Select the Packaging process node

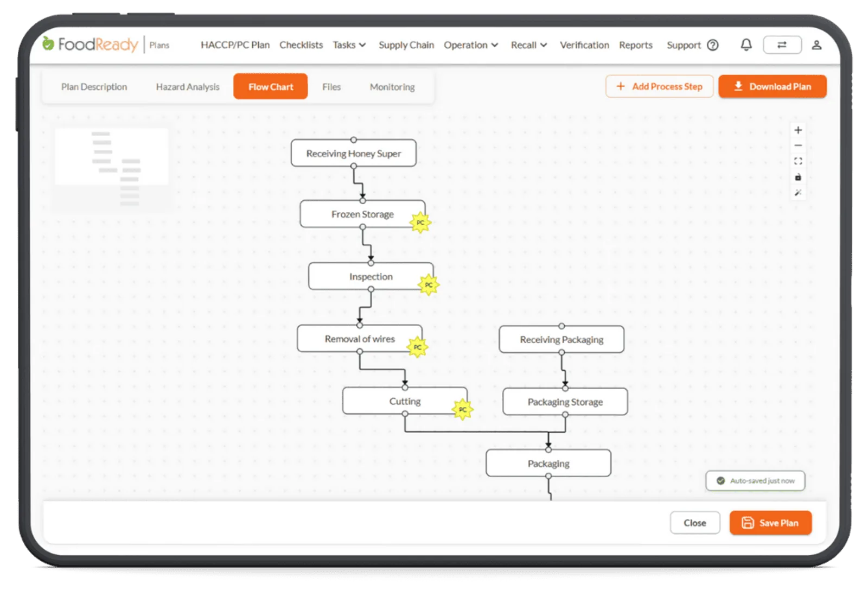pos(548,464)
